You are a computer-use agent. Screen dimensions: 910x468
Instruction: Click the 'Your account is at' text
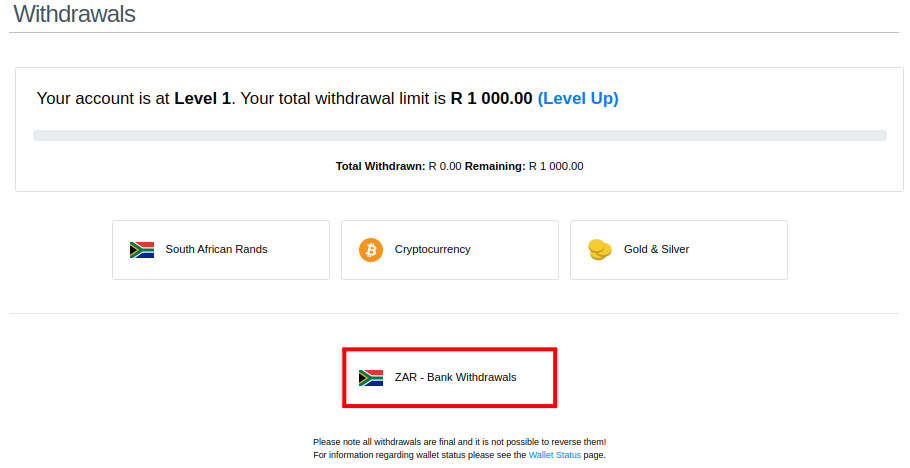pos(103,98)
